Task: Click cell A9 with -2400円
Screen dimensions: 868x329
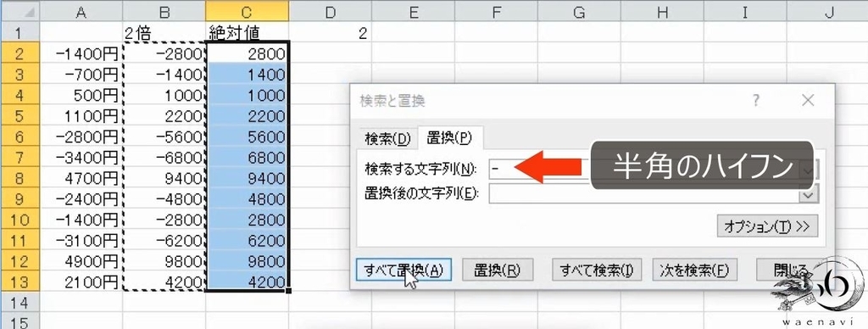Action: point(81,199)
